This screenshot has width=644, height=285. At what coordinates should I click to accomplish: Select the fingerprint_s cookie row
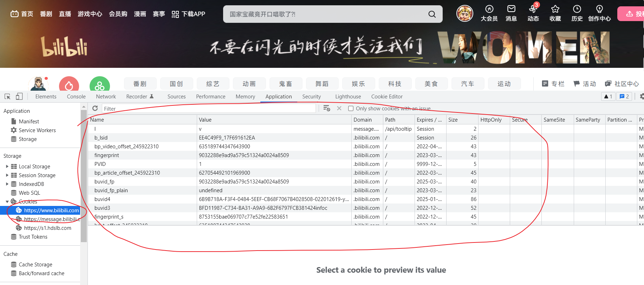[365, 216]
